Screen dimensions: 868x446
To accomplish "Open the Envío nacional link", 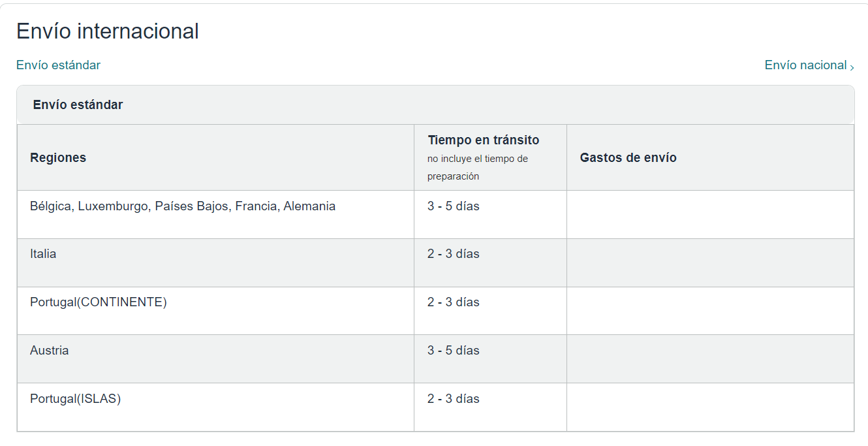I will [x=805, y=65].
